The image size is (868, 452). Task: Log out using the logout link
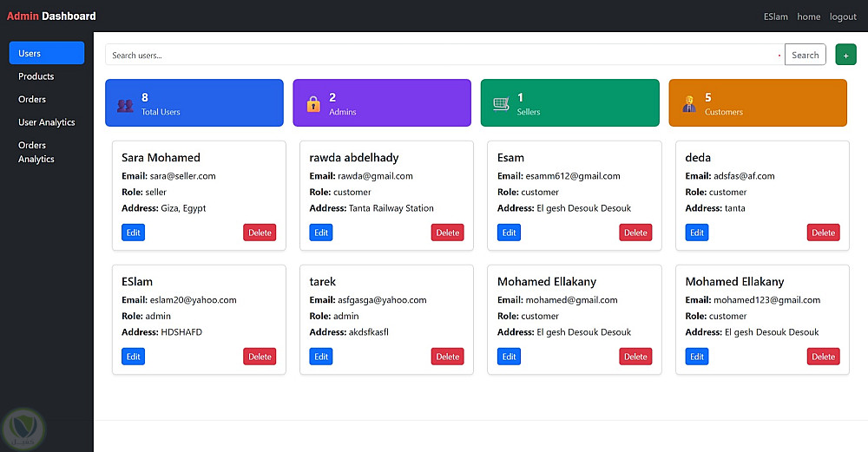843,16
